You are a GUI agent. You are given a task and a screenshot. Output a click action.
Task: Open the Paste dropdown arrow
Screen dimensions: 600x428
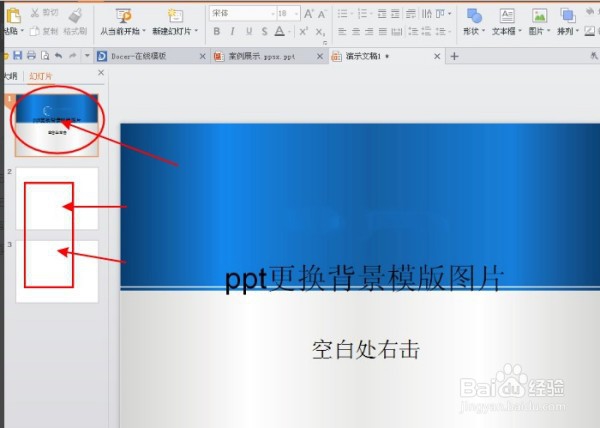(22, 31)
